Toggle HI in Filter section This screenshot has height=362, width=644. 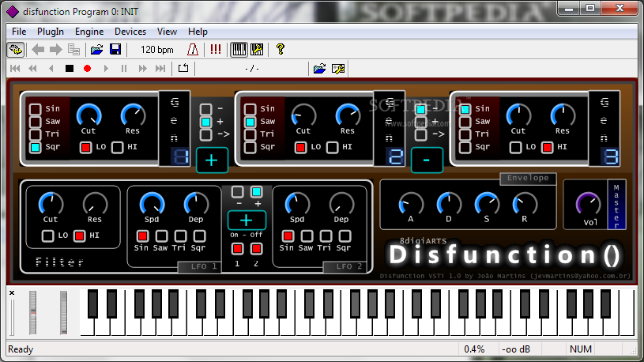[79, 236]
